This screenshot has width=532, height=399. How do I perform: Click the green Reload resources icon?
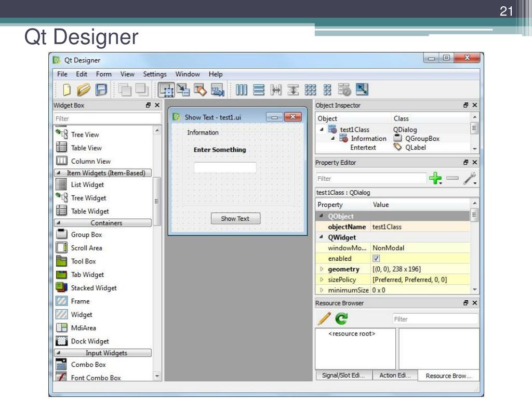[x=342, y=318]
